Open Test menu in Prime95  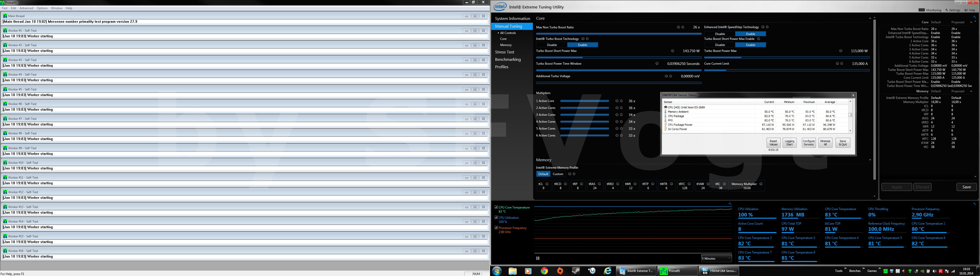[5, 8]
